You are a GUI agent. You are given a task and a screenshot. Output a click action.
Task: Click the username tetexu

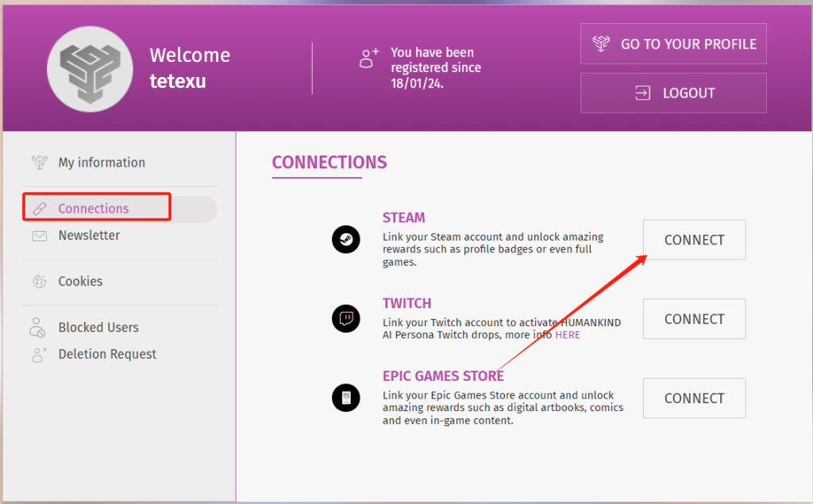(x=177, y=81)
